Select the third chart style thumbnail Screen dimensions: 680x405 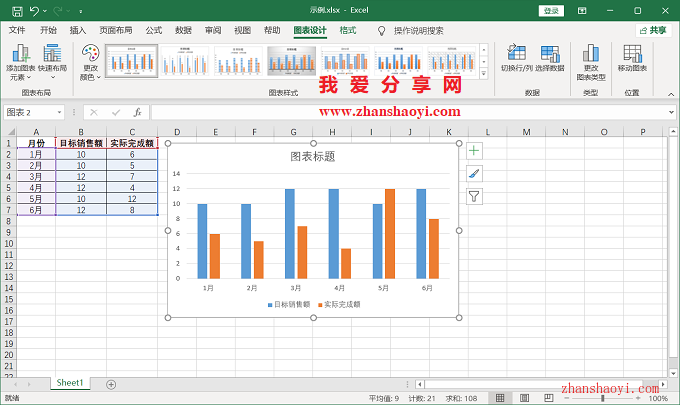pyautogui.click(x=238, y=61)
